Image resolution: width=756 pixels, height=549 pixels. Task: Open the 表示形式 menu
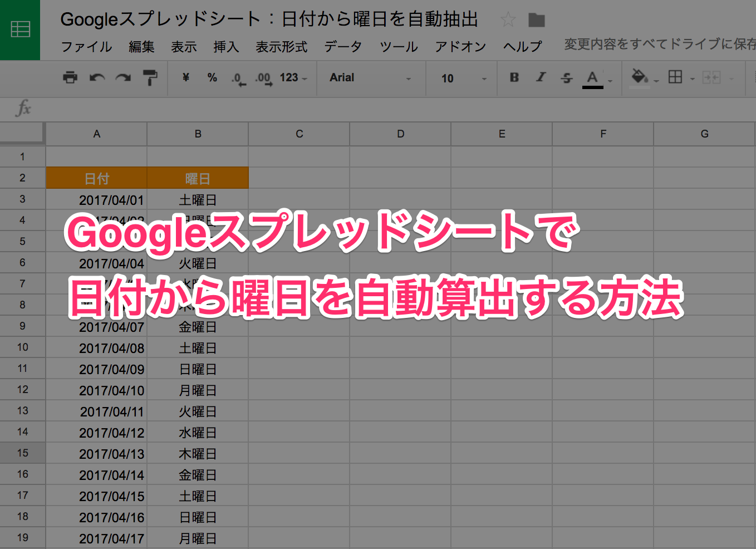point(282,47)
